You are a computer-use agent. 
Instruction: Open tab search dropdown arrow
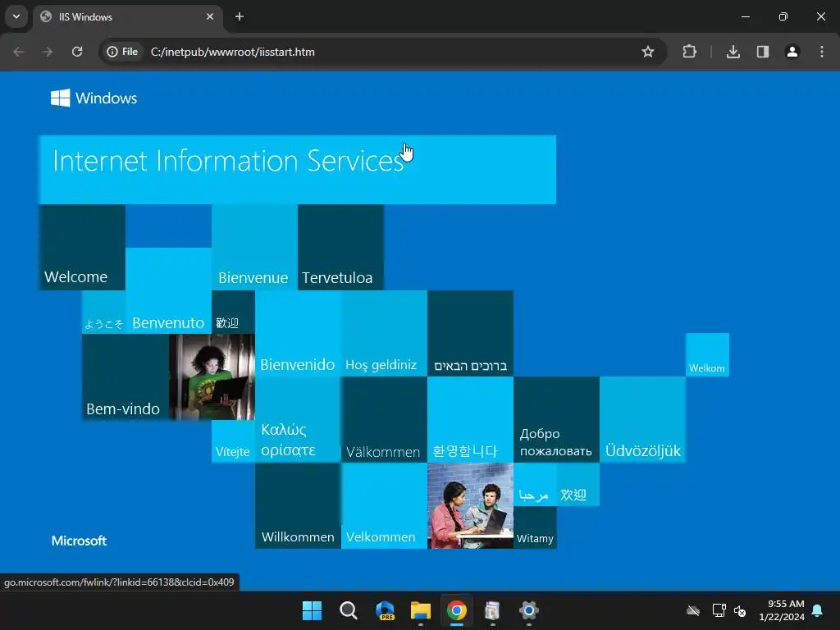[x=16, y=16]
